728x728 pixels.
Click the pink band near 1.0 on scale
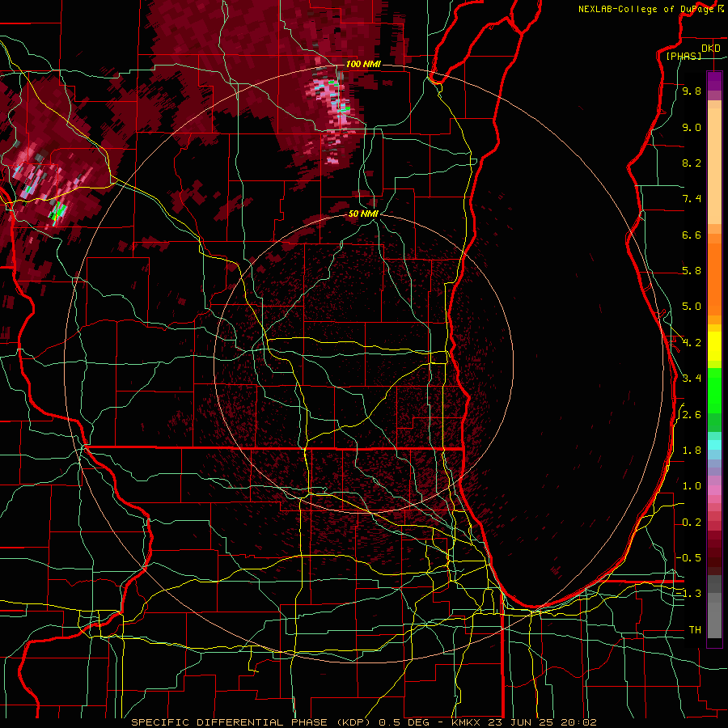point(714,490)
